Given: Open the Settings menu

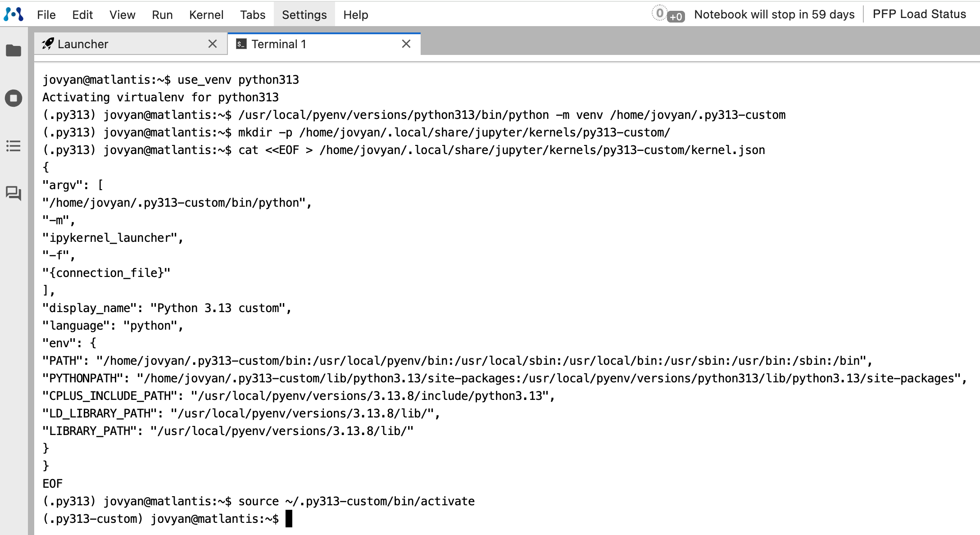Looking at the screenshot, I should pyautogui.click(x=304, y=15).
